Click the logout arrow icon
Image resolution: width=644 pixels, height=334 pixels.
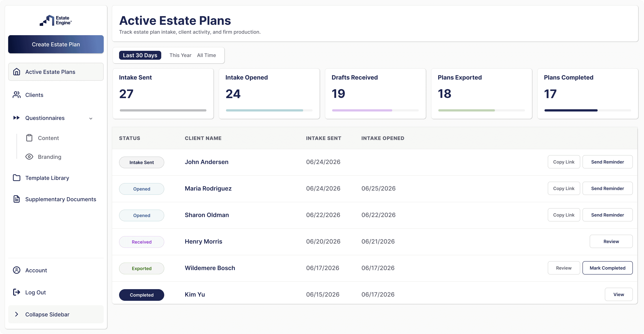pyautogui.click(x=17, y=292)
